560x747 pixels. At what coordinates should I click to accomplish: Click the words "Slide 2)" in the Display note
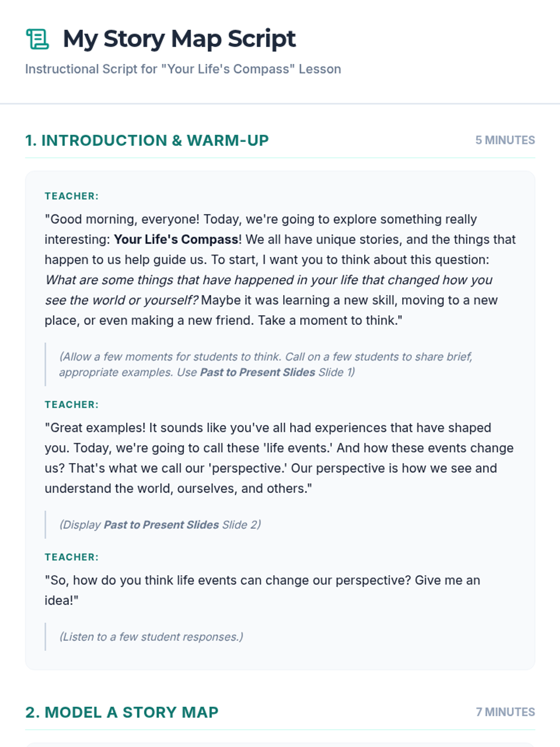pyautogui.click(x=241, y=525)
